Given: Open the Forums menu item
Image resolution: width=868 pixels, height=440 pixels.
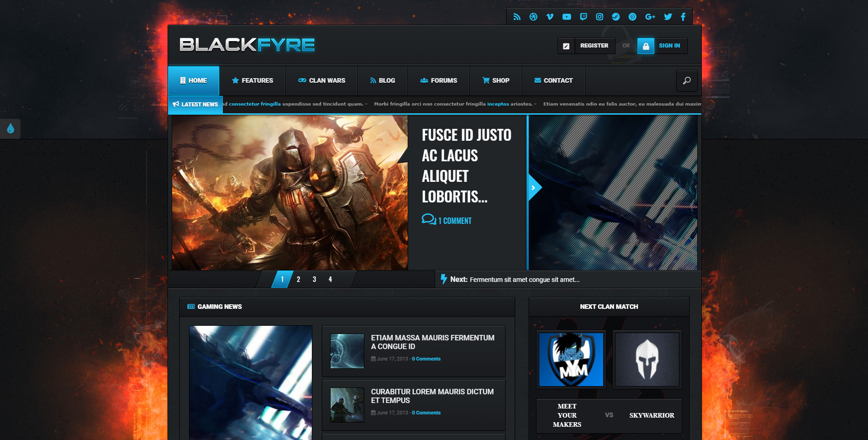Looking at the screenshot, I should coord(438,80).
